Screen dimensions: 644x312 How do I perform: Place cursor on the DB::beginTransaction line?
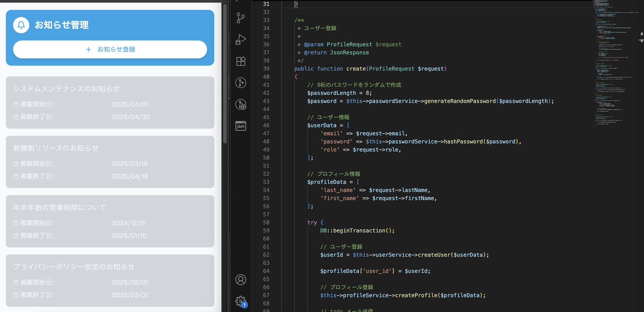[358, 231]
